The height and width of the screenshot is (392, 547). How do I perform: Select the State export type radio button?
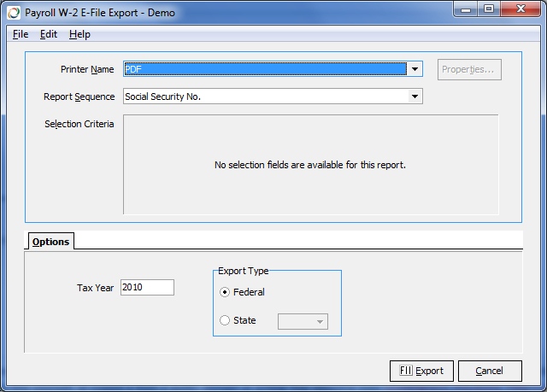226,321
